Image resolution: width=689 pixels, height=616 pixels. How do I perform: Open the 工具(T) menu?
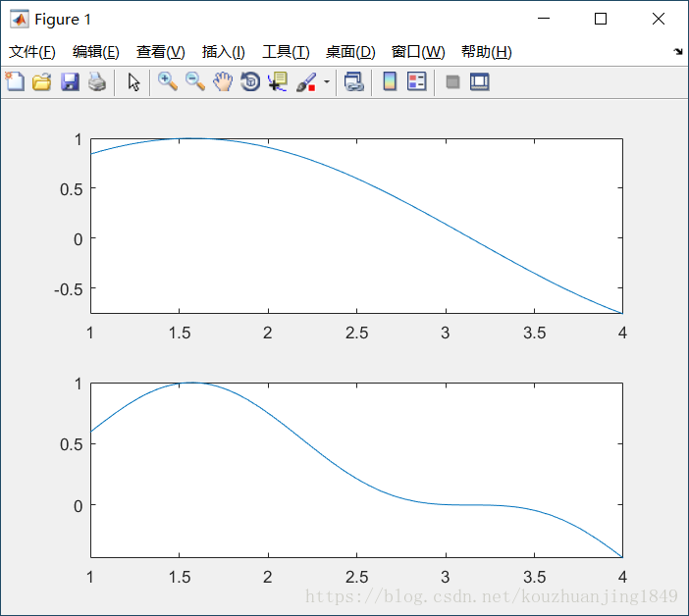(286, 52)
